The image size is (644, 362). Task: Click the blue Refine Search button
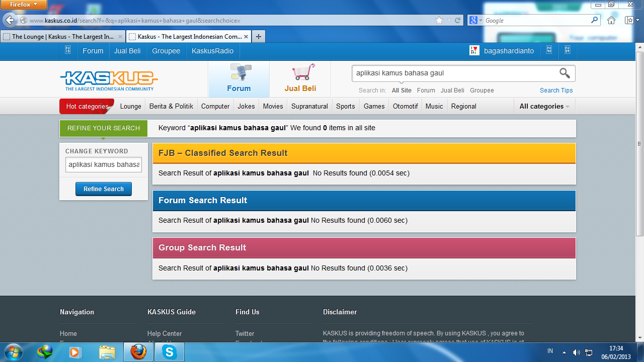[x=104, y=189]
